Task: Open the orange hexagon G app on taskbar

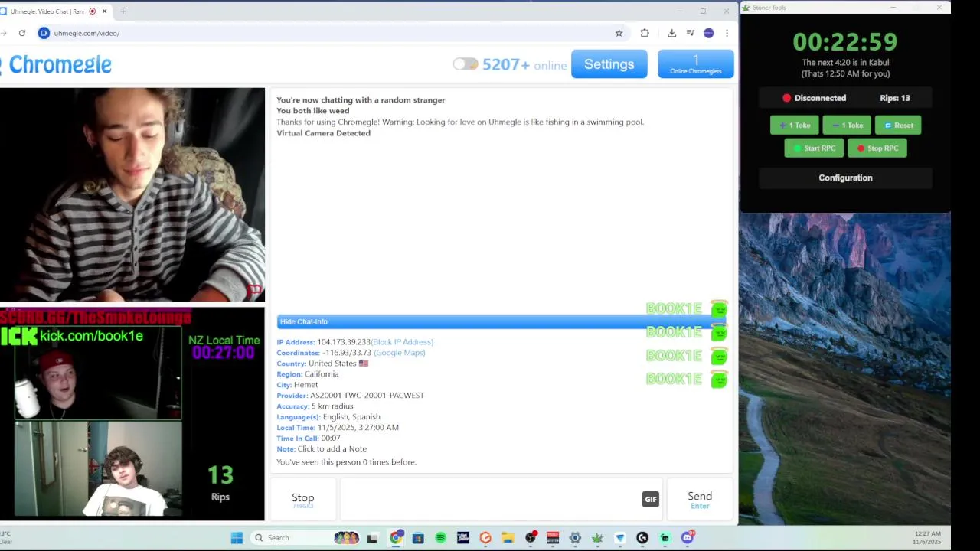Action: [485, 538]
